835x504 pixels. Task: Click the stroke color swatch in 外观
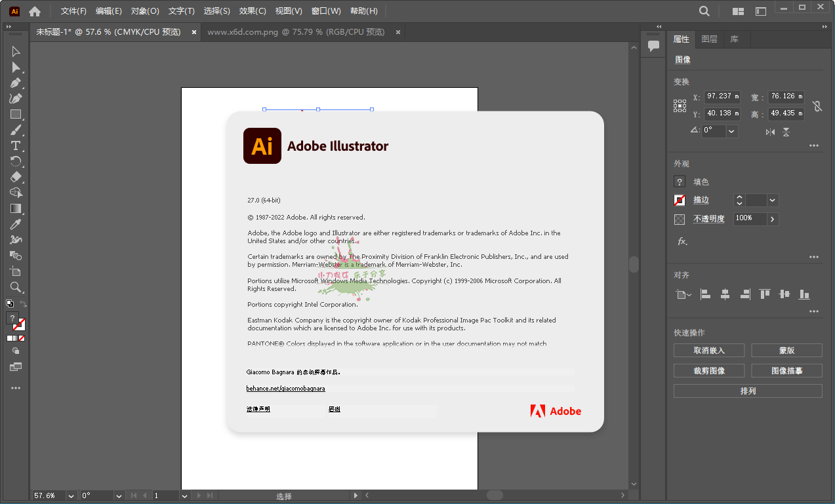pyautogui.click(x=680, y=201)
